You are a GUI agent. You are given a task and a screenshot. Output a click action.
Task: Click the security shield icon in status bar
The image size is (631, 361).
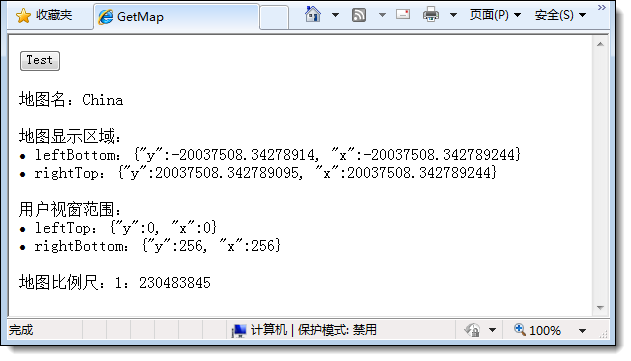coord(472,330)
